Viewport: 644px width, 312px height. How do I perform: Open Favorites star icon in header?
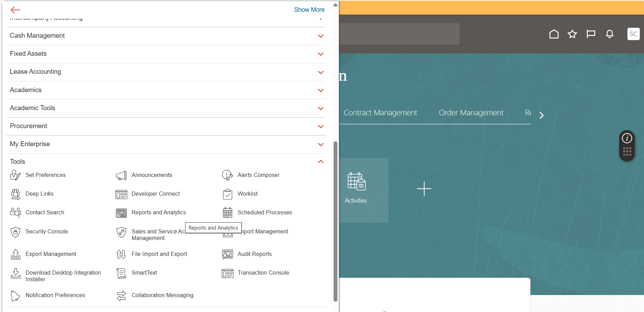click(572, 34)
